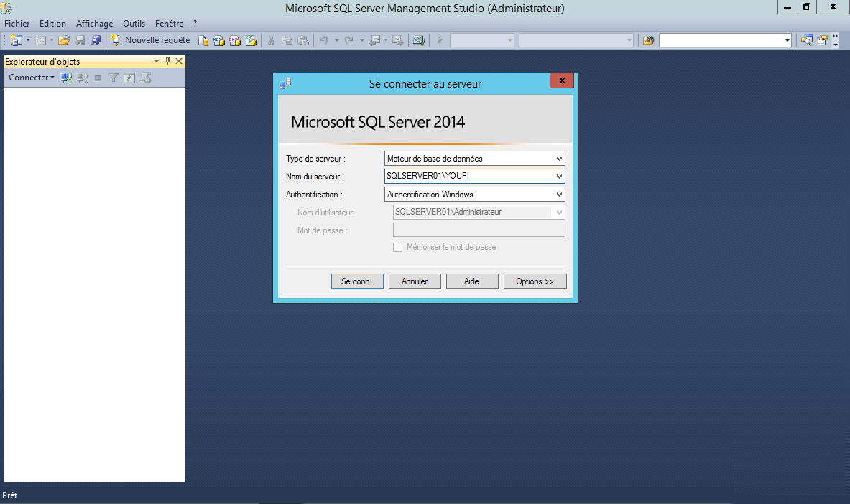
Task: Click the XMLA query icon
Action: (x=251, y=40)
